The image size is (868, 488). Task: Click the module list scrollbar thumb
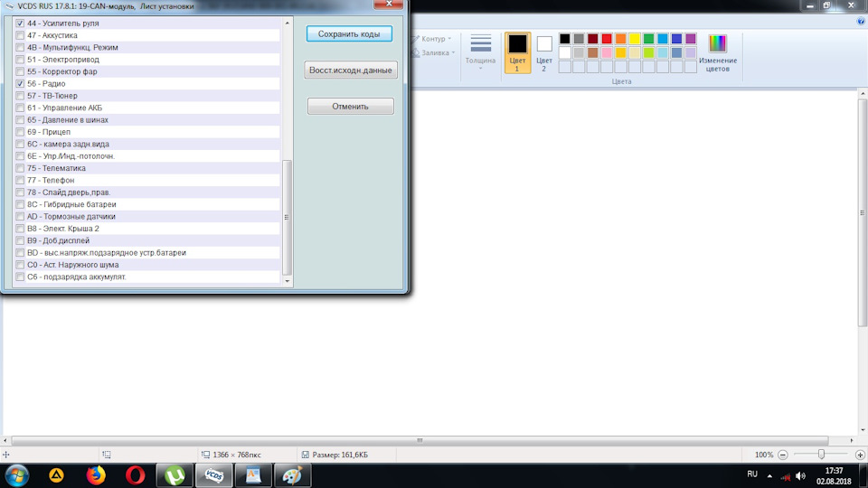click(x=287, y=218)
